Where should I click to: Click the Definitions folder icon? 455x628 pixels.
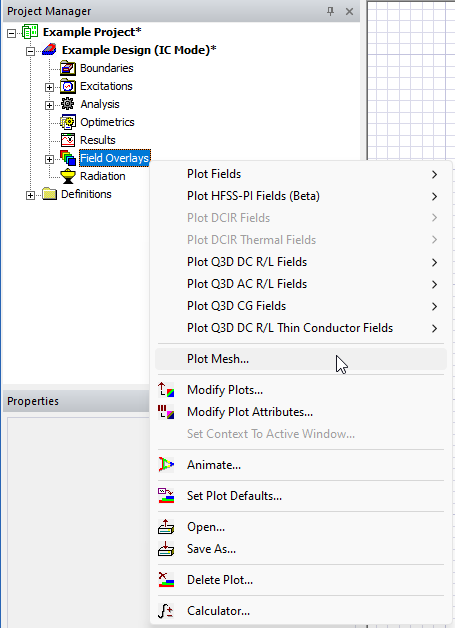(x=49, y=194)
